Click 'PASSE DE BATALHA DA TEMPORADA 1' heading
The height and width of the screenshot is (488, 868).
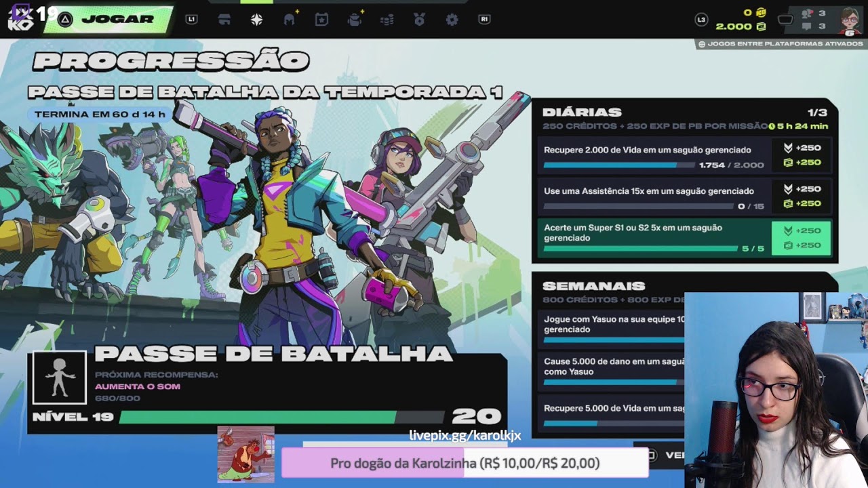coord(265,92)
